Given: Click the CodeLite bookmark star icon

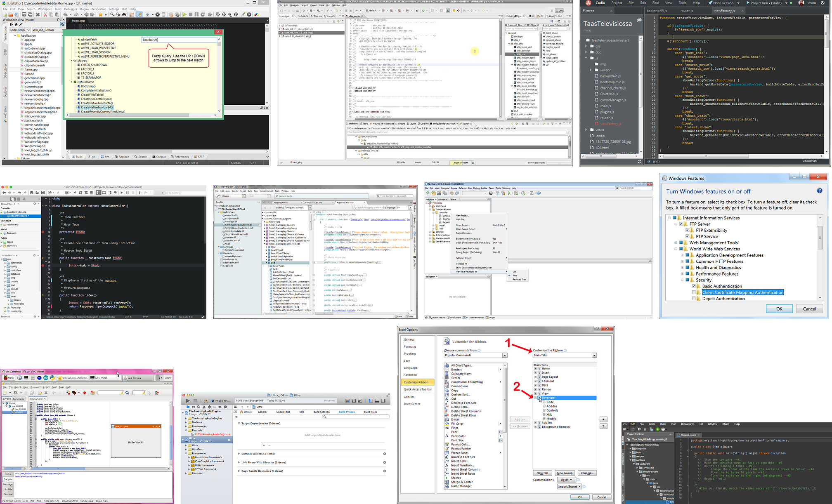Looking at the screenshot, I should coord(100,14).
